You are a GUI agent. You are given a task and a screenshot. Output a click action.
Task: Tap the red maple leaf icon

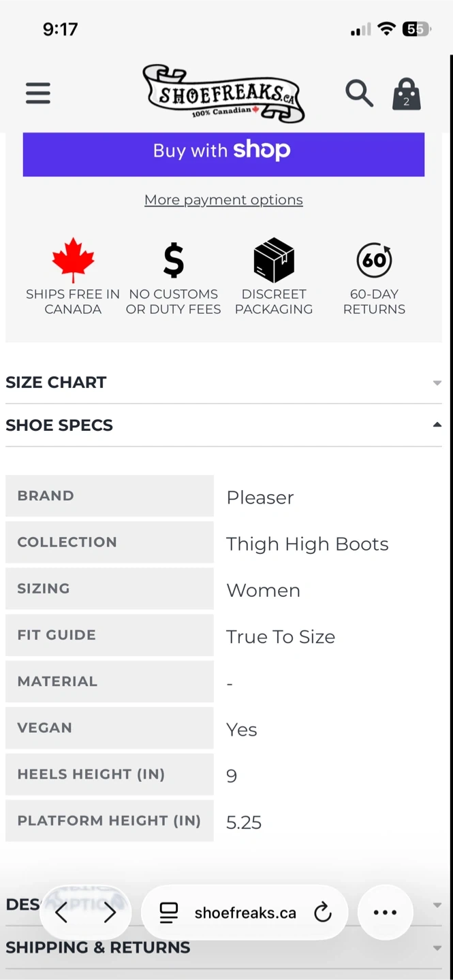point(73,260)
